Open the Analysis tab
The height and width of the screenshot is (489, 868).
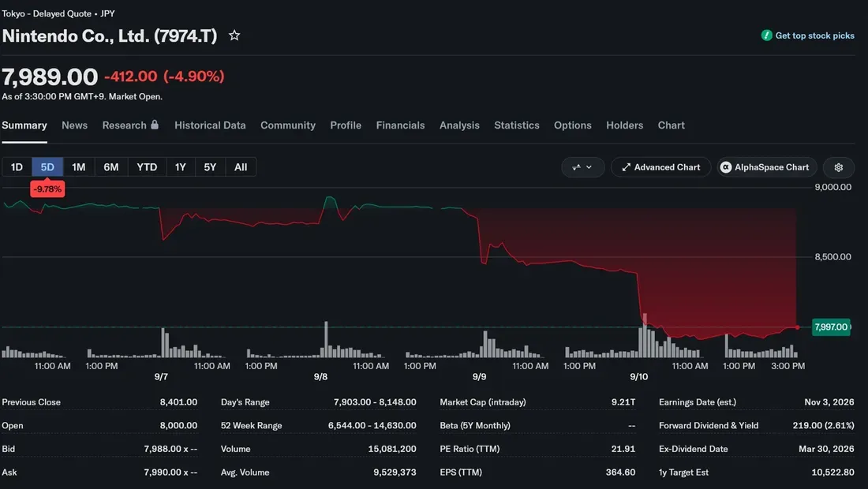(x=459, y=125)
